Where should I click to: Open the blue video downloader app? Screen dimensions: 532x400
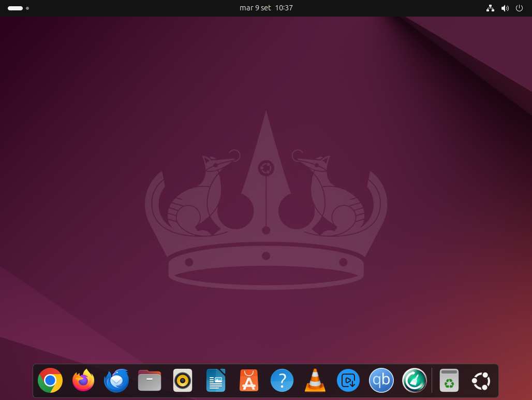tap(348, 380)
